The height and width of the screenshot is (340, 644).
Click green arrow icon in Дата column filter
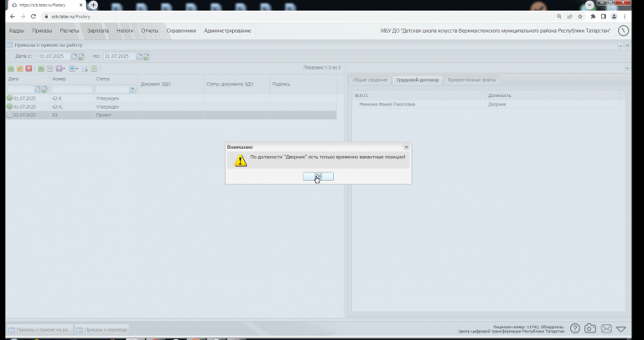pyautogui.click(x=44, y=89)
